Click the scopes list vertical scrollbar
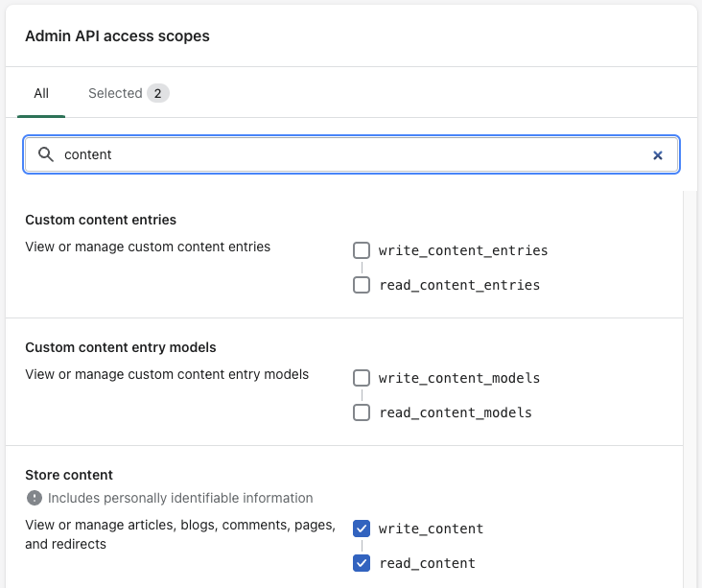The width and height of the screenshot is (702, 588). click(x=690, y=384)
